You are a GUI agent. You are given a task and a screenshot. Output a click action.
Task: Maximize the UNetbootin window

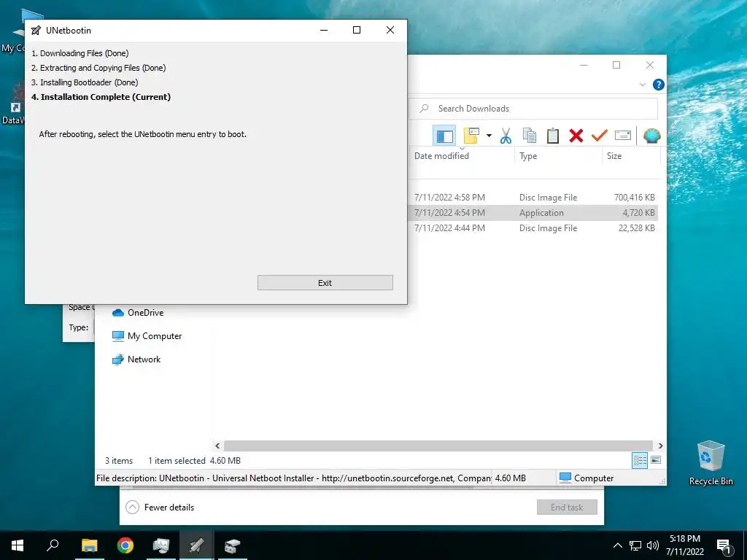pos(356,30)
